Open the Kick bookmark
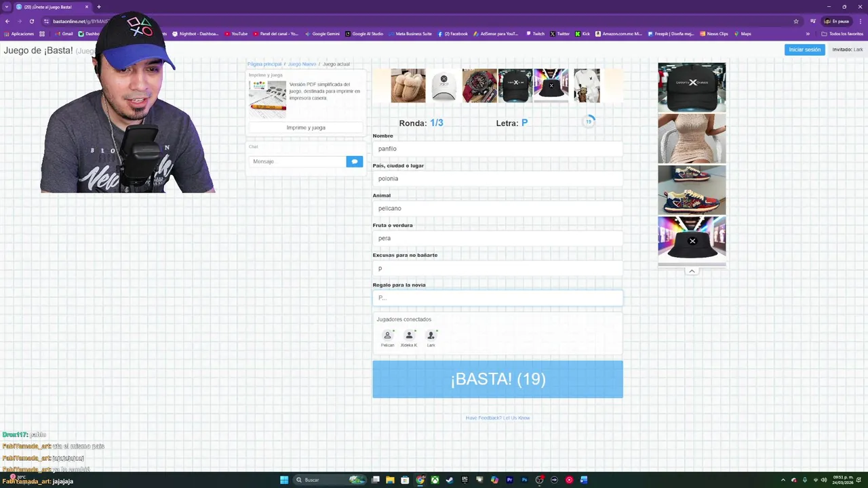The image size is (868, 488). 583,34
